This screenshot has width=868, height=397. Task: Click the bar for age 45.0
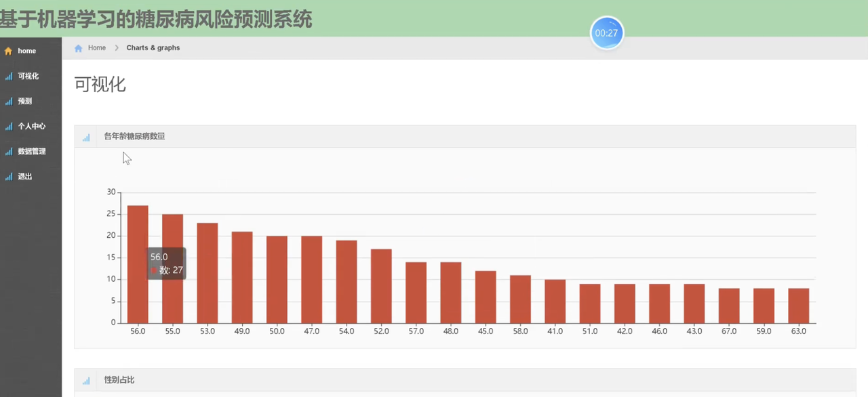point(486,297)
